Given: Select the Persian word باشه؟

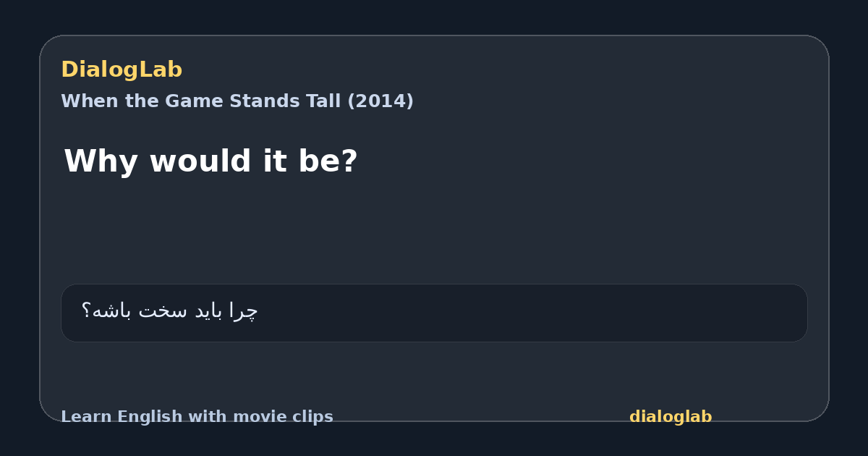Looking at the screenshot, I should pos(107,311).
